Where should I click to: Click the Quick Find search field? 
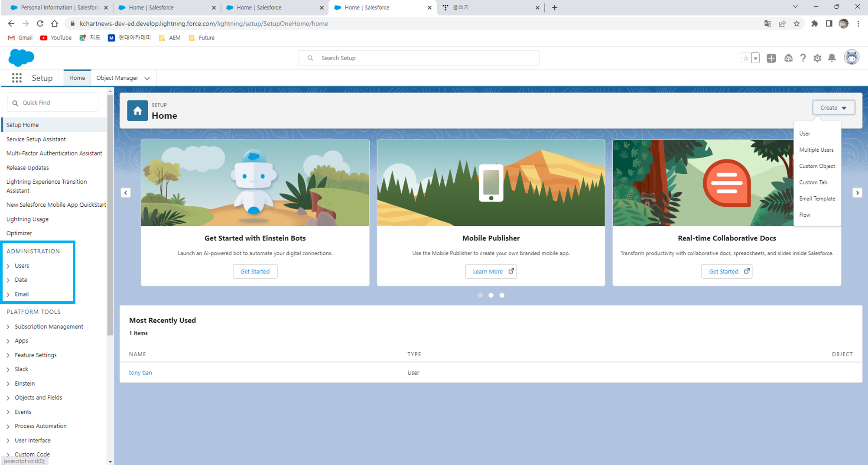pos(53,103)
